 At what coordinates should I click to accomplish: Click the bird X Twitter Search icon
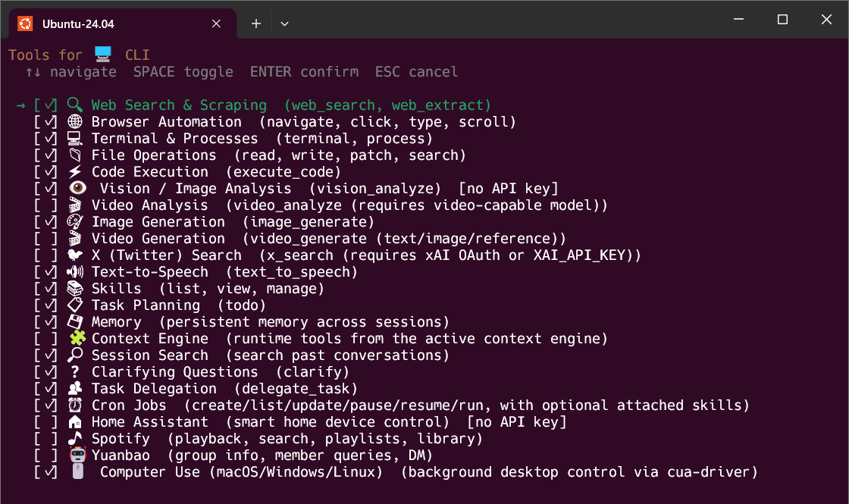click(75, 255)
